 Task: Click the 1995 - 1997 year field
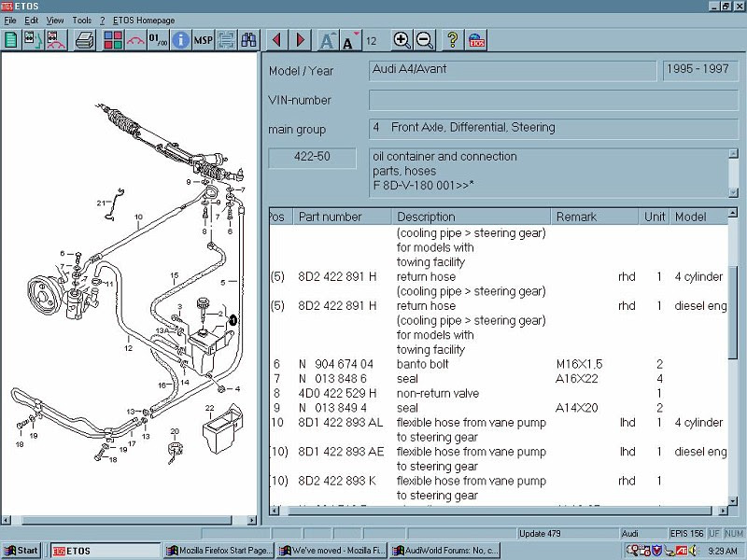(x=699, y=71)
